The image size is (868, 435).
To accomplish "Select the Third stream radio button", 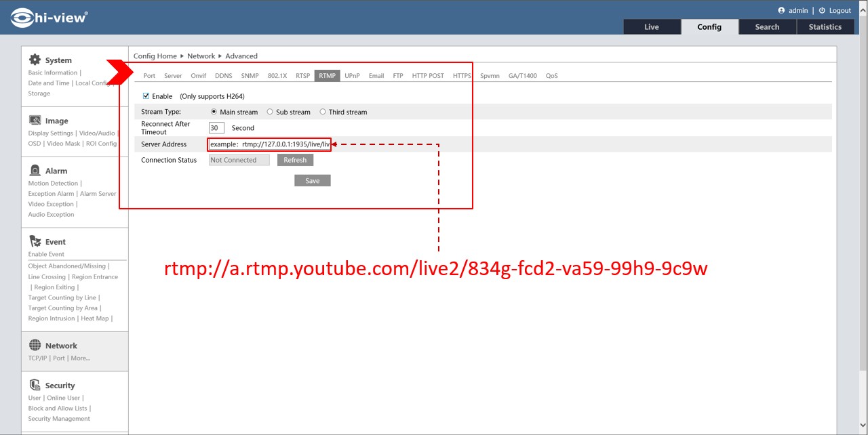I will point(323,112).
